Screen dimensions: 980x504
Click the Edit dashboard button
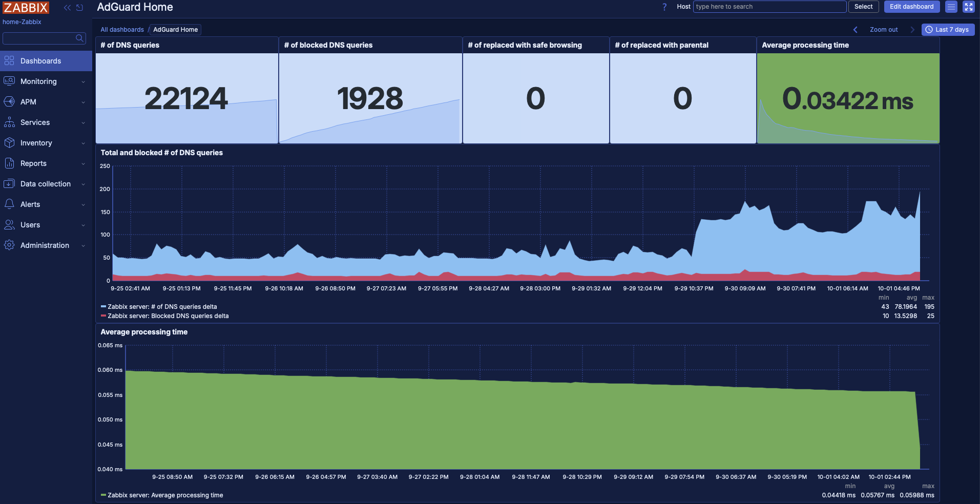pyautogui.click(x=912, y=7)
